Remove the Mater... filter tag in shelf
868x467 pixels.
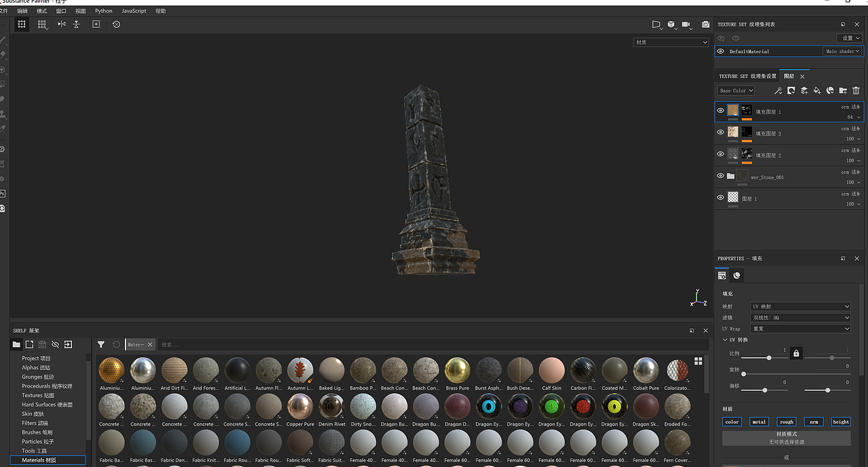coord(150,345)
